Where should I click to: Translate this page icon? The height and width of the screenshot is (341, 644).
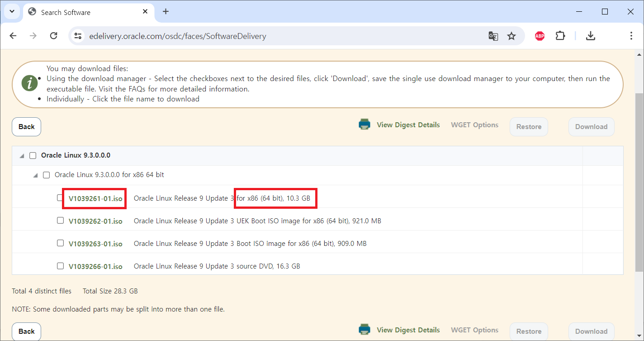pyautogui.click(x=493, y=36)
